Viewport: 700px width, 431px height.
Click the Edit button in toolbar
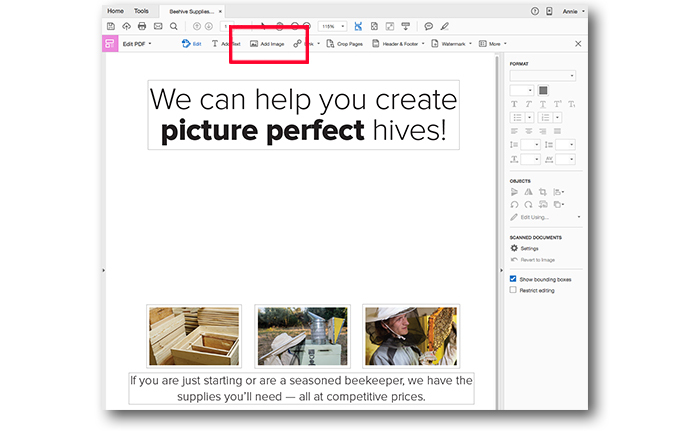(192, 44)
